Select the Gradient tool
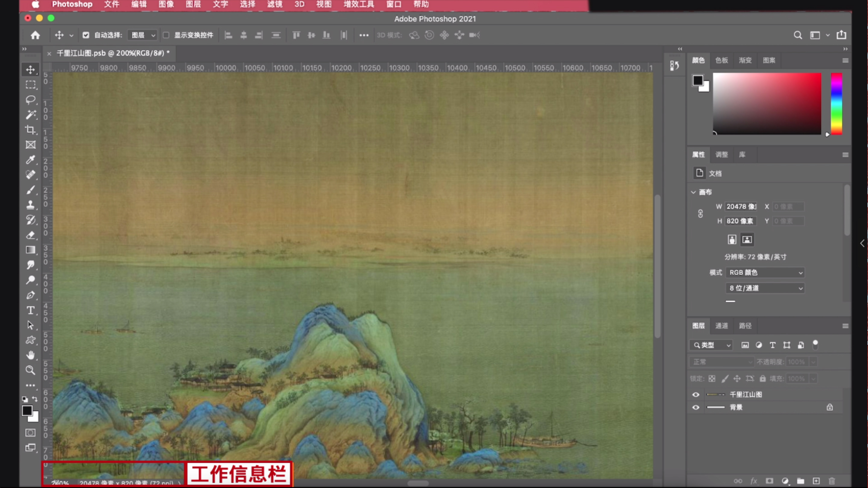 pos(31,250)
